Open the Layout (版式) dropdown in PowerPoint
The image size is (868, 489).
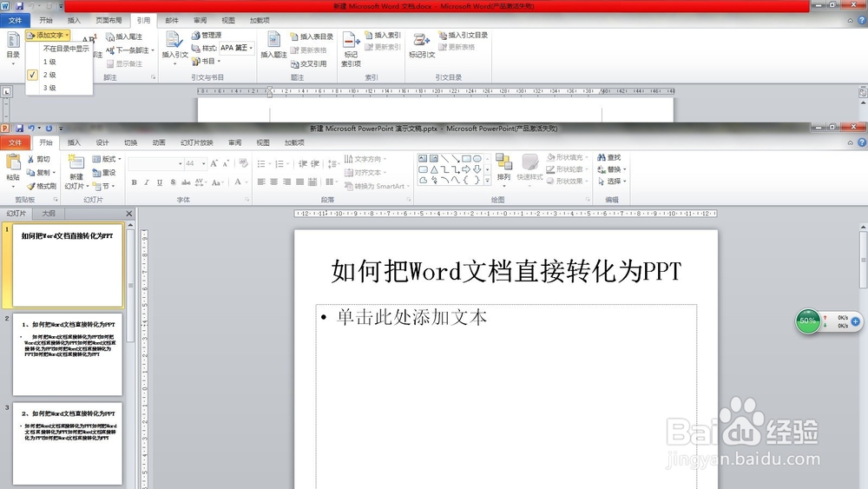(x=107, y=159)
